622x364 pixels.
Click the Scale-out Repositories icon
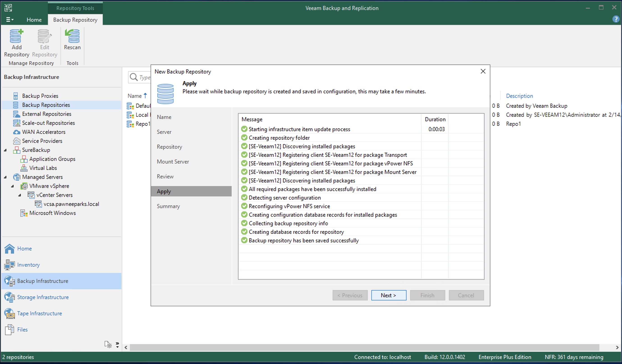[16, 123]
